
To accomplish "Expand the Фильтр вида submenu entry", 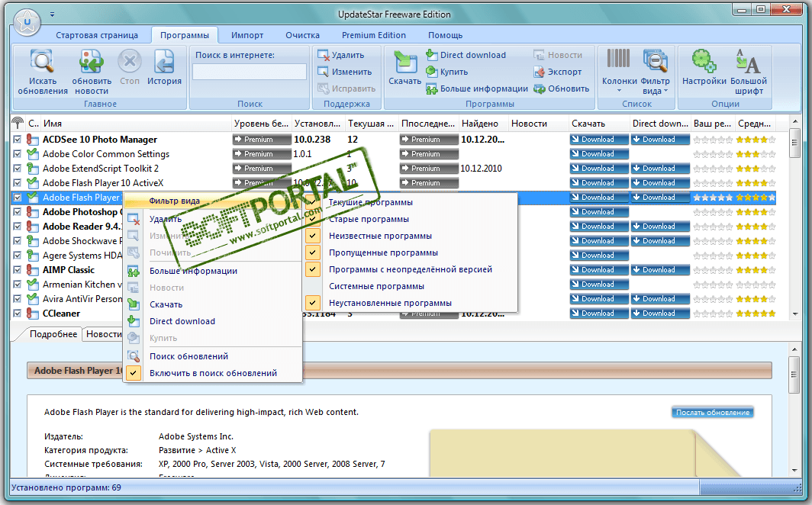I will [x=214, y=201].
